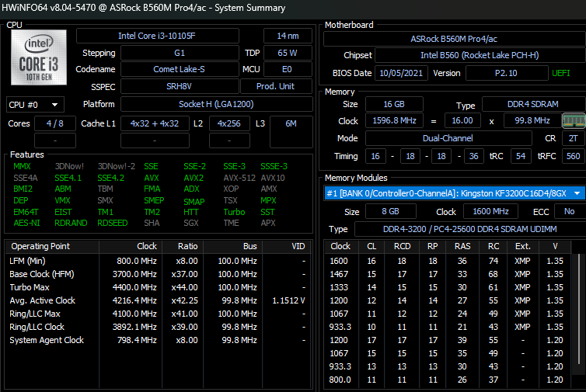Click the RAM module icon in Memory
Viewport: 586px width, 392px height.
[571, 120]
